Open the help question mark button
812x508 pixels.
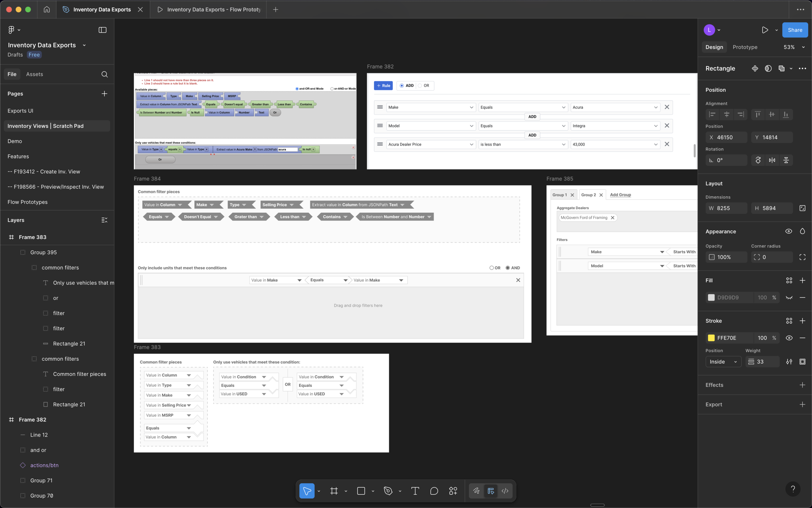793,489
